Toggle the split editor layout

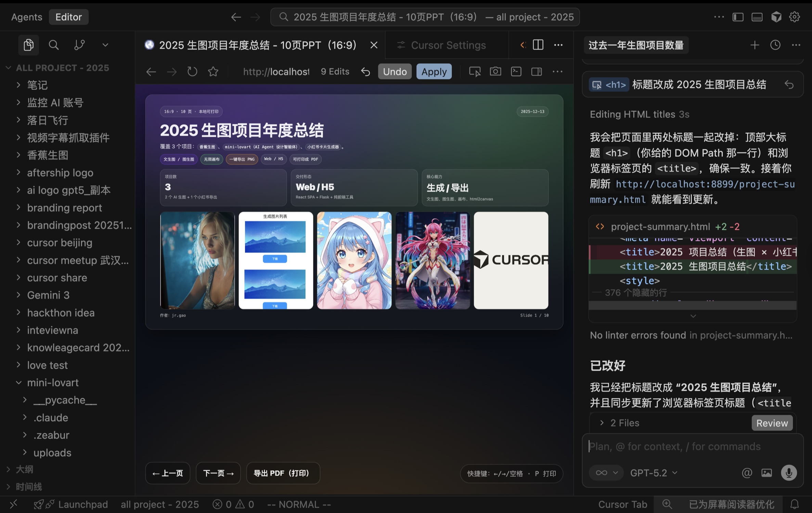(x=538, y=45)
